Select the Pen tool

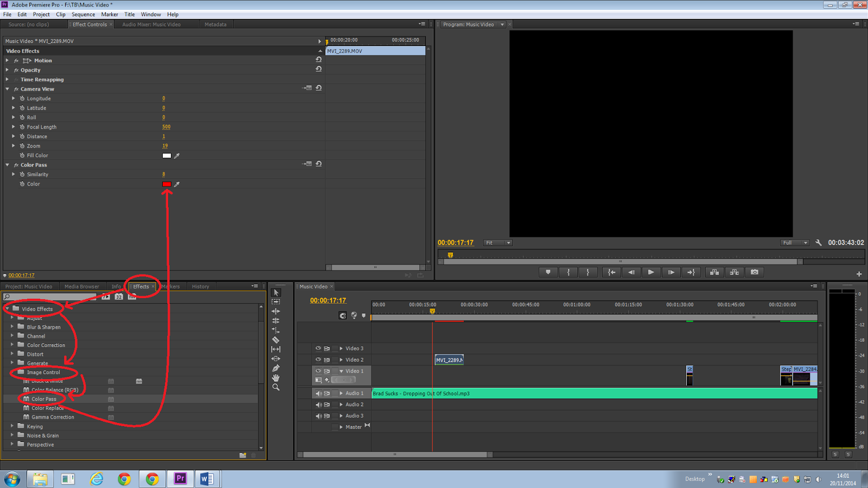276,368
